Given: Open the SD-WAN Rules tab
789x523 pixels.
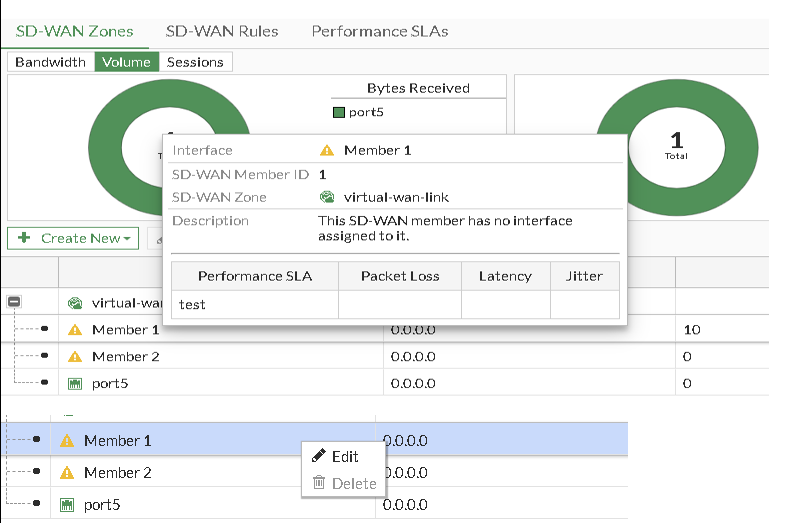Looking at the screenshot, I should tap(222, 31).
